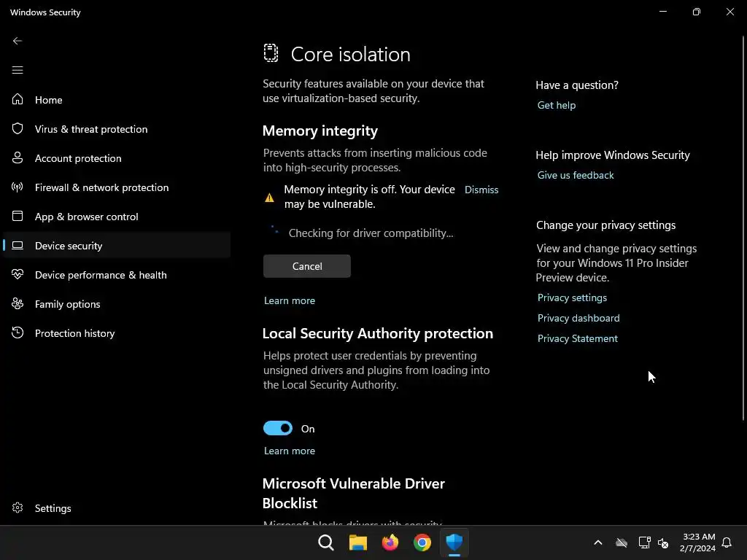This screenshot has width=747, height=560.
Task: Click the yellow warning triangle icon
Action: (x=269, y=197)
